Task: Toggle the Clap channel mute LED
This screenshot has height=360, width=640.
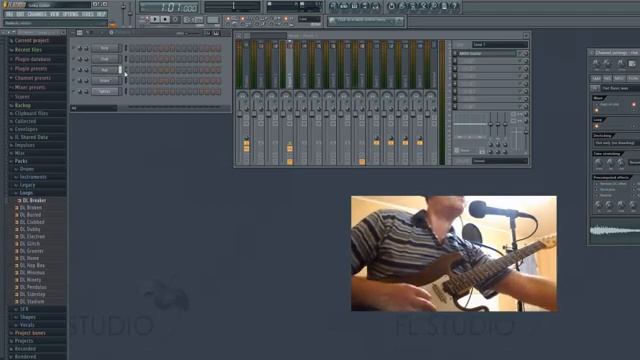Action: point(74,59)
